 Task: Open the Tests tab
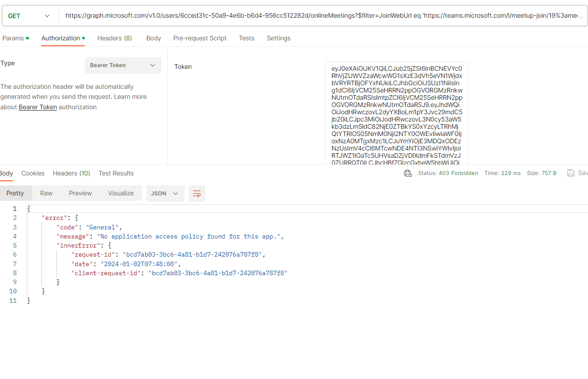[x=246, y=38]
